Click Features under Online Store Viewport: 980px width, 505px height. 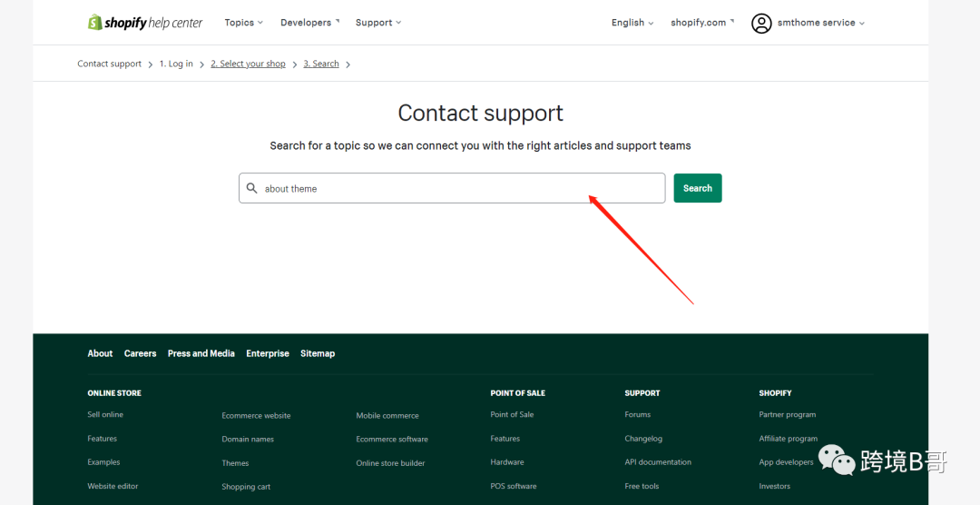click(x=102, y=438)
